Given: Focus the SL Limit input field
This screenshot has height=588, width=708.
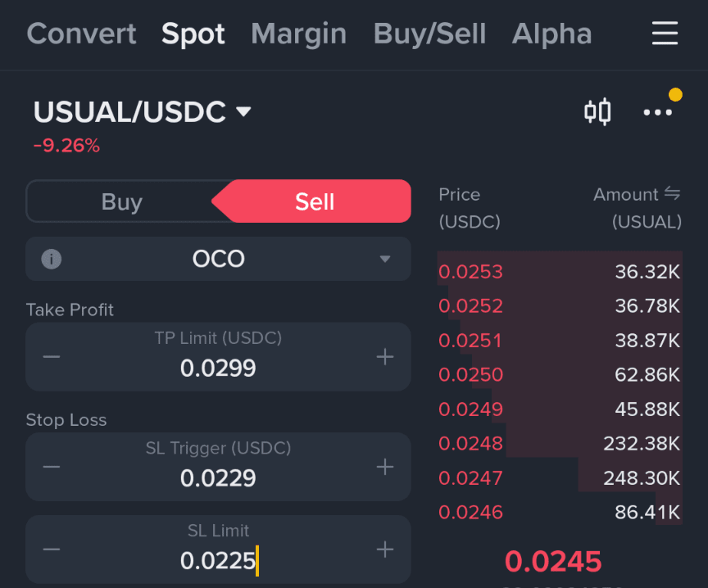Looking at the screenshot, I should point(218,550).
